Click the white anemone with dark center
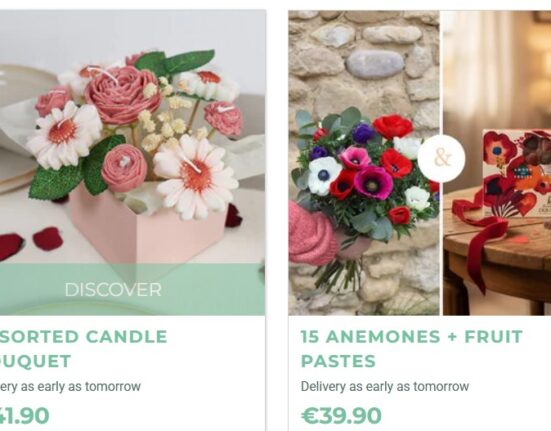The width and height of the screenshot is (551, 431). pyautogui.click(x=323, y=176)
